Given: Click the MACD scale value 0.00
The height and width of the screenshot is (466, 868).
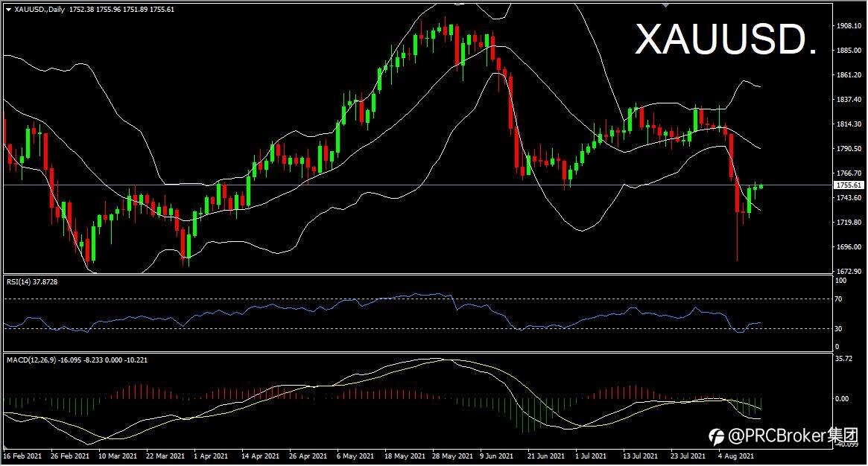Looking at the screenshot, I should pyautogui.click(x=842, y=398).
